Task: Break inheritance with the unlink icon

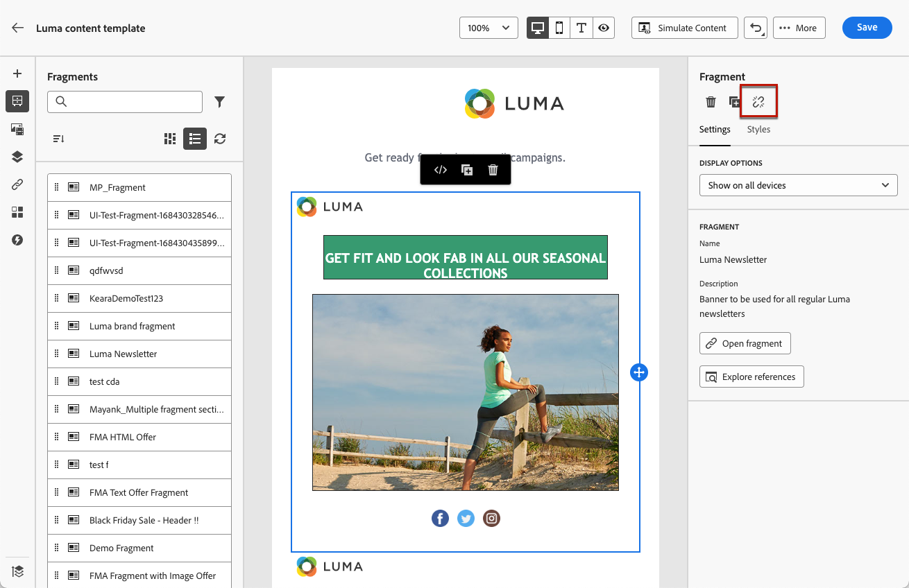Action: tap(758, 102)
